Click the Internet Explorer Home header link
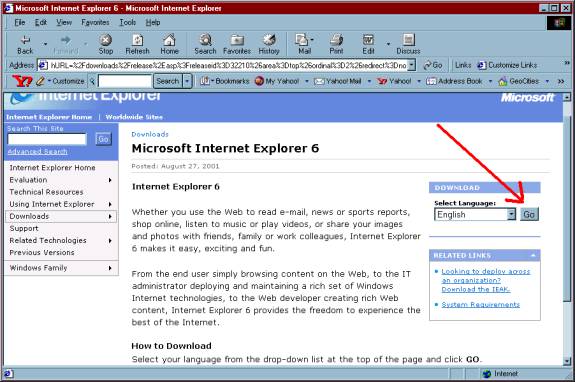This screenshot has height=382, width=575. click(x=49, y=117)
